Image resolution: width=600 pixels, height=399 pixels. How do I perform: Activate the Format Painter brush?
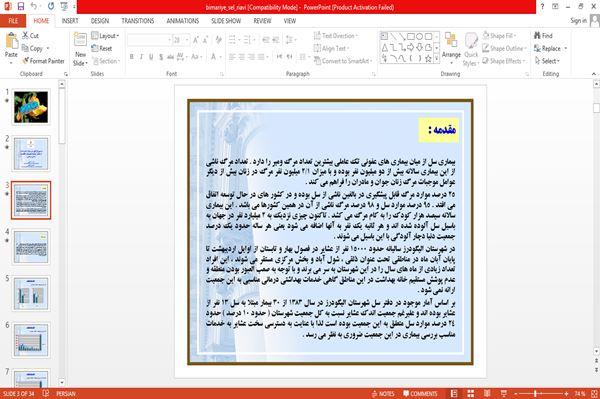pyautogui.click(x=43, y=61)
